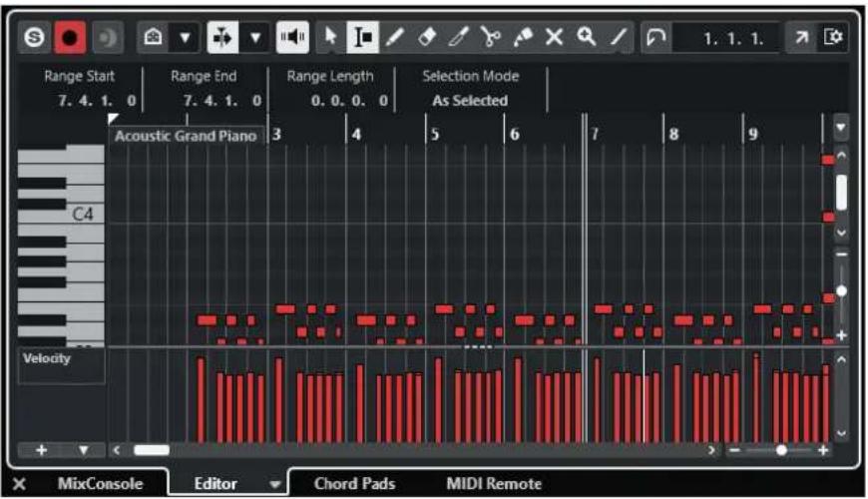Click the Range Length value 0. 0. 0. 0

pyautogui.click(x=349, y=101)
